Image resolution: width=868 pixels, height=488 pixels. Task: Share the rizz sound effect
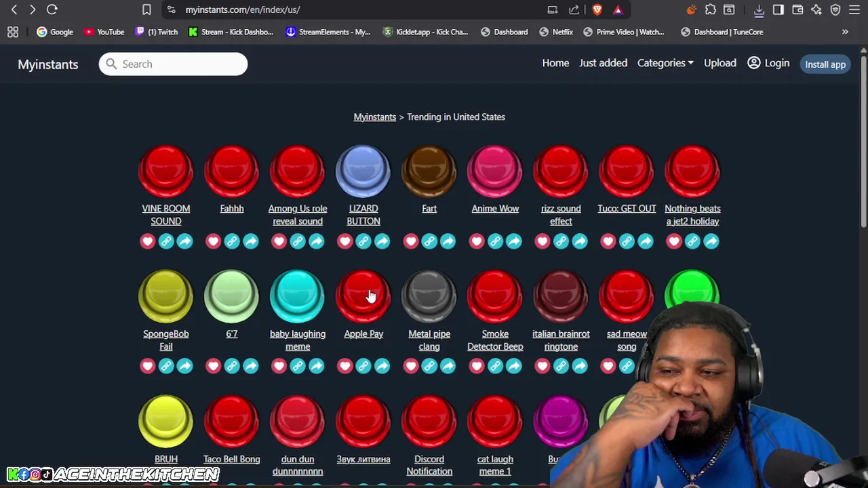pos(580,241)
